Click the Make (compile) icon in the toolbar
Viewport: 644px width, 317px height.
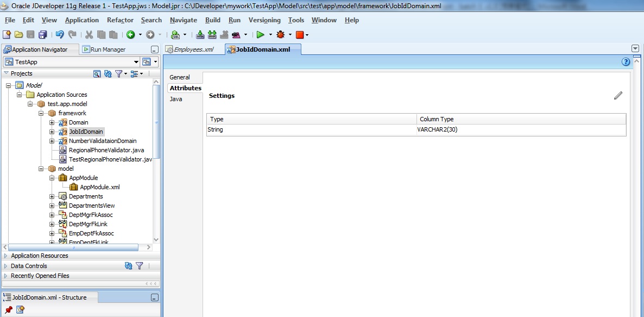point(199,34)
